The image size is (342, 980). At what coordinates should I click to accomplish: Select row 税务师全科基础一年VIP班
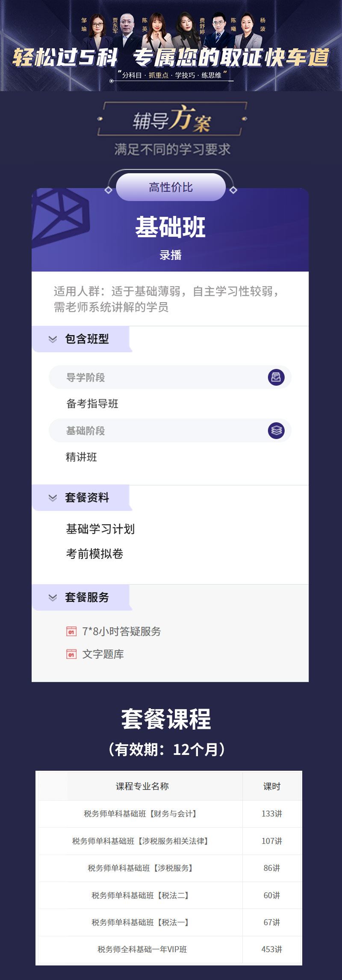[171, 949]
